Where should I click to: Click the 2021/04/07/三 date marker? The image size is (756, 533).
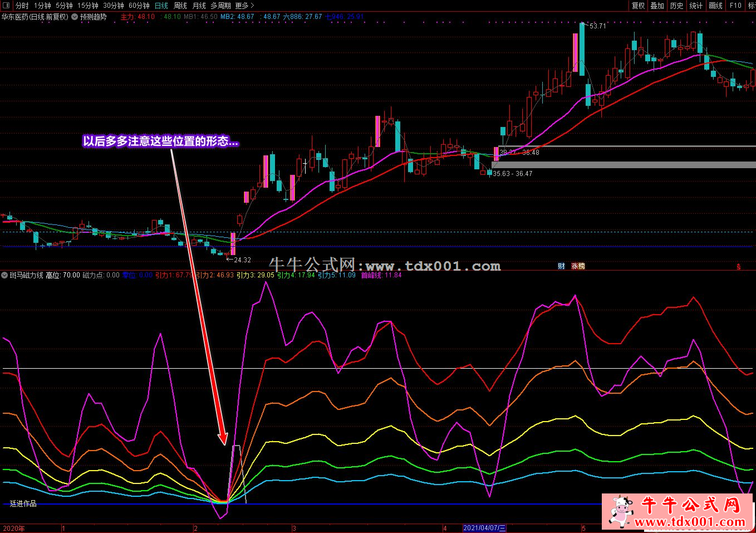click(484, 528)
